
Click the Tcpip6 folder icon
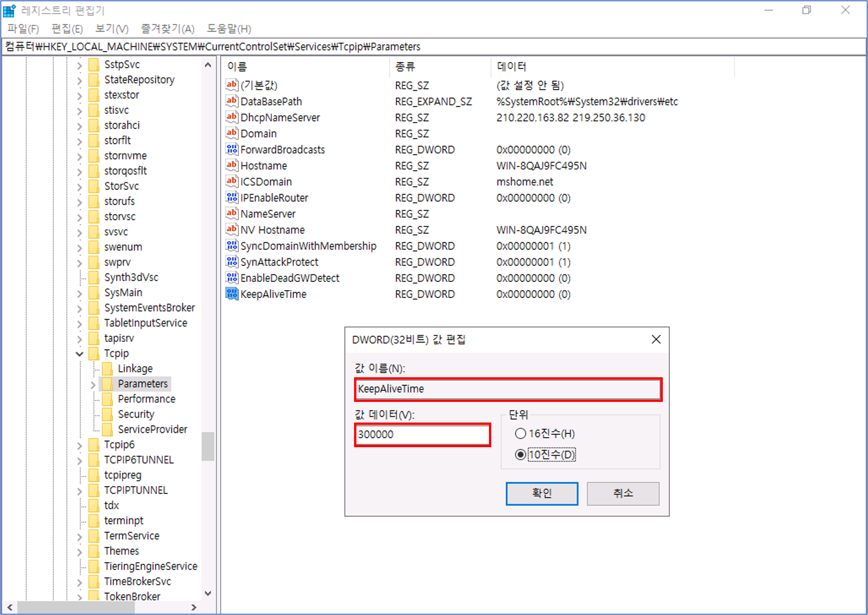pyautogui.click(x=94, y=444)
